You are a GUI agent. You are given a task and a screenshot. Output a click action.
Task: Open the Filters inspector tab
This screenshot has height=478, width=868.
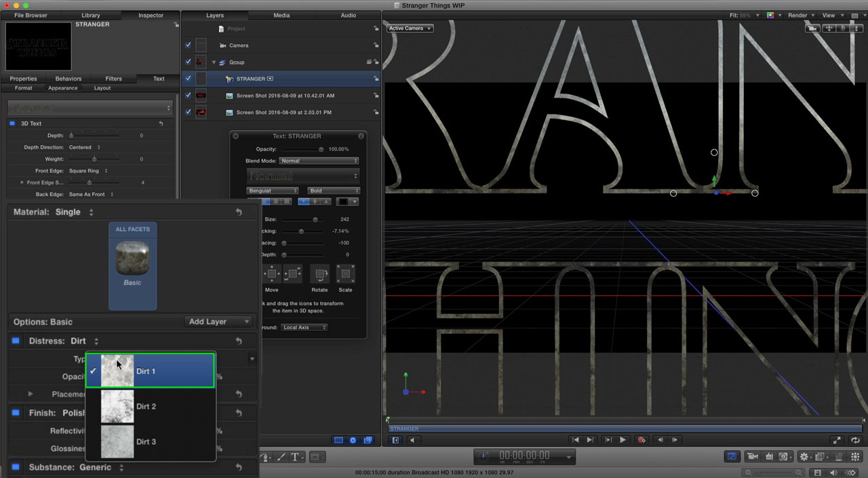[113, 79]
